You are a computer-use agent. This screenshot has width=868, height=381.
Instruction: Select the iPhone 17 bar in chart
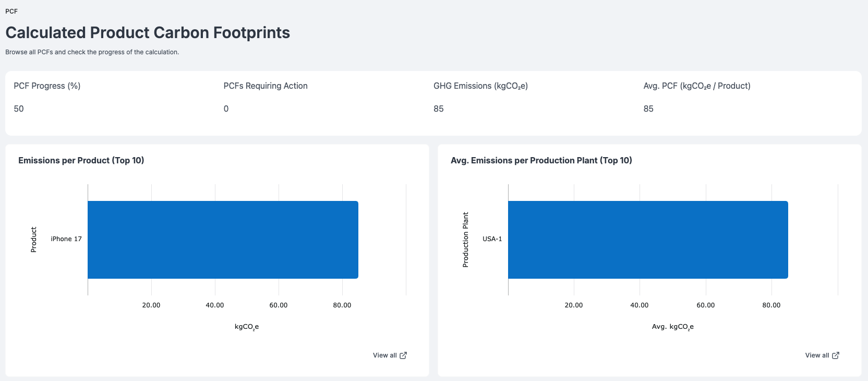point(223,240)
